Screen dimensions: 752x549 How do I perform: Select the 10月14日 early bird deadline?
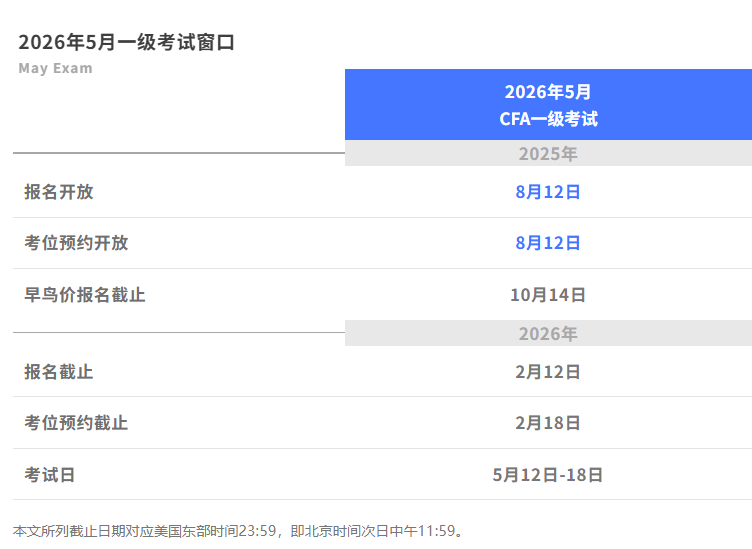pyautogui.click(x=548, y=295)
